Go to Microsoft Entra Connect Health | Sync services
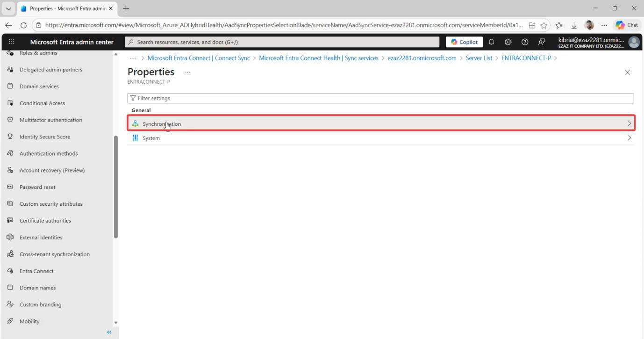The image size is (644, 339). (x=319, y=58)
